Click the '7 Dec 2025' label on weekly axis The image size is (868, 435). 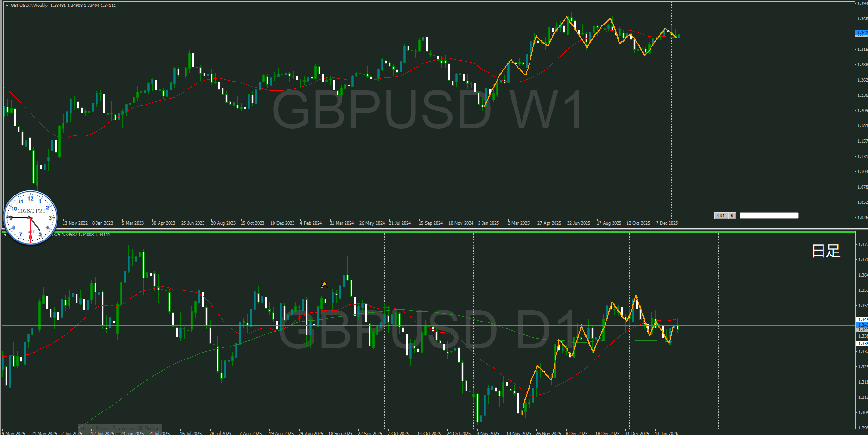tap(667, 223)
